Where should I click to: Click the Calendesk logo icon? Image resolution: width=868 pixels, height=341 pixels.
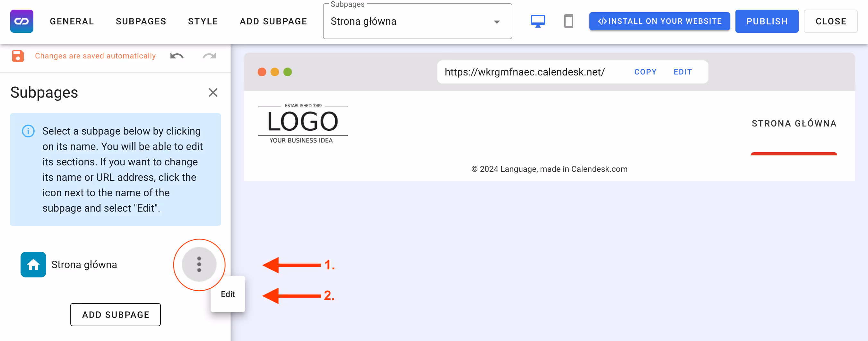pyautogui.click(x=22, y=21)
